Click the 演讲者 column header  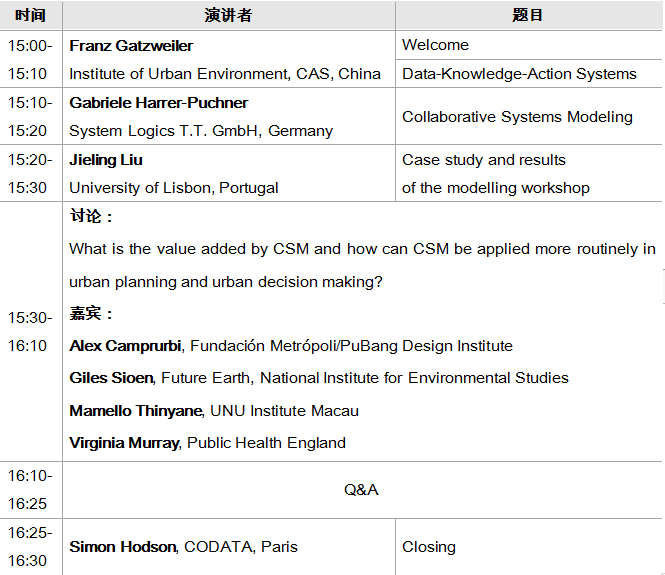(228, 15)
